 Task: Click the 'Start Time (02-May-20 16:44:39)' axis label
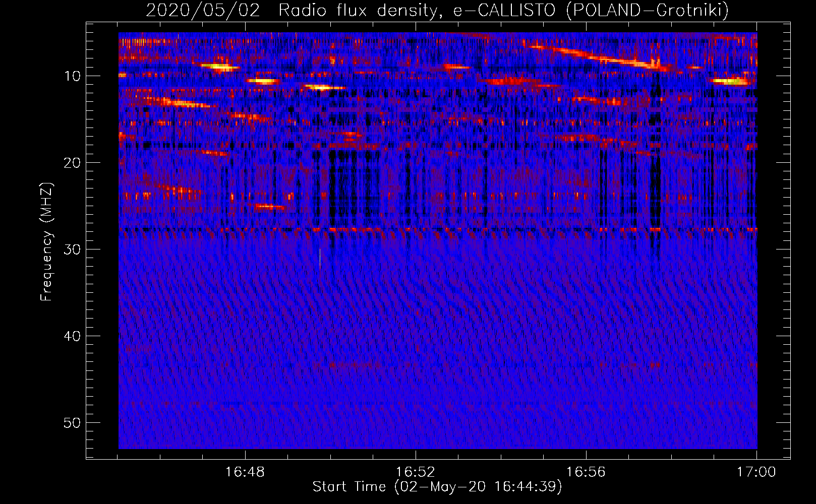click(437, 487)
